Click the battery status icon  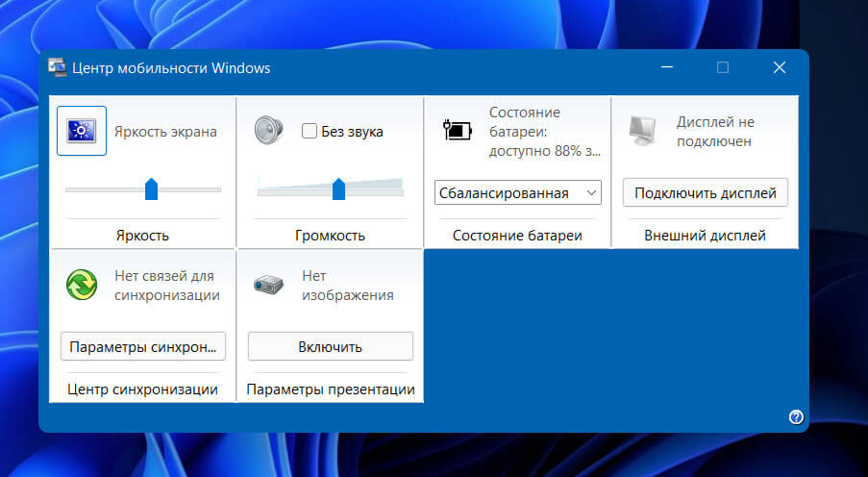click(458, 131)
